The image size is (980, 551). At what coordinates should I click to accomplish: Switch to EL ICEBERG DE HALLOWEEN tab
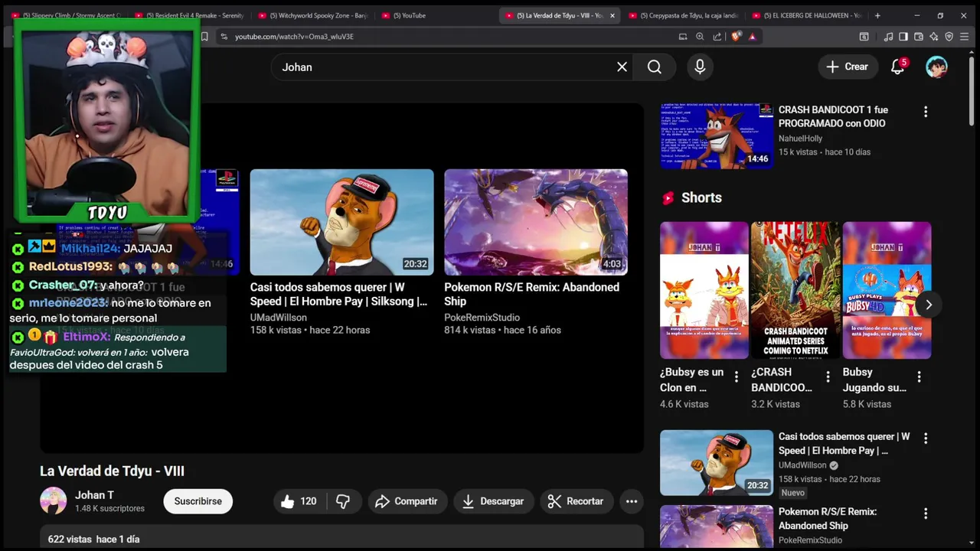pos(806,15)
